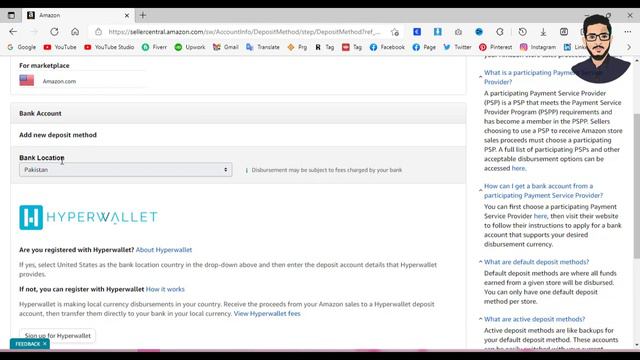Screen dimensions: 640x360
Task: Open the browser settings ellipsis menu
Action: tap(628, 31)
